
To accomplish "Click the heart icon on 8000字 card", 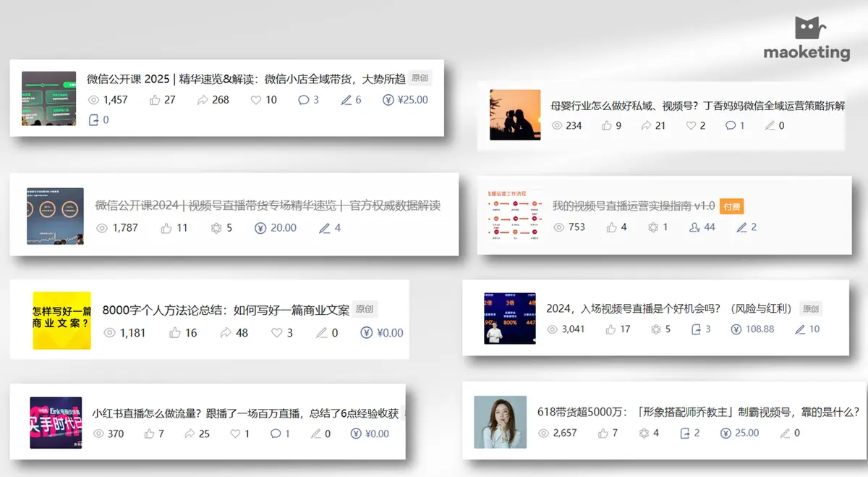I will (x=277, y=333).
